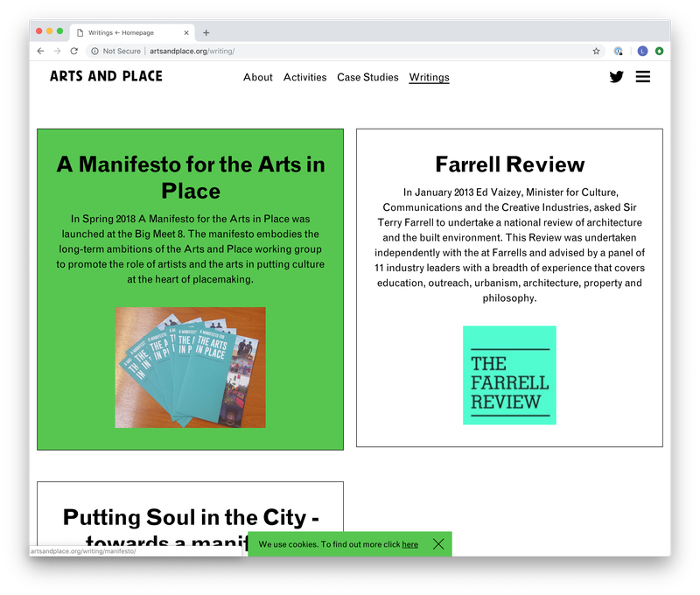Click the Not Secure site info icon
This screenshot has width=700, height=595.
pyautogui.click(x=94, y=52)
